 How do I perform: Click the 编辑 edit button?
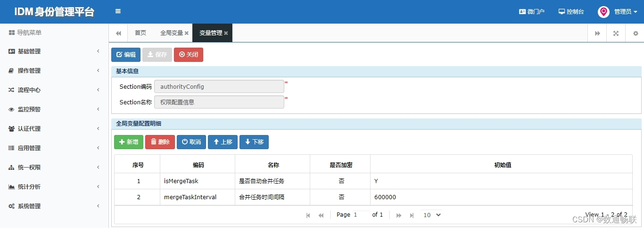pos(126,55)
